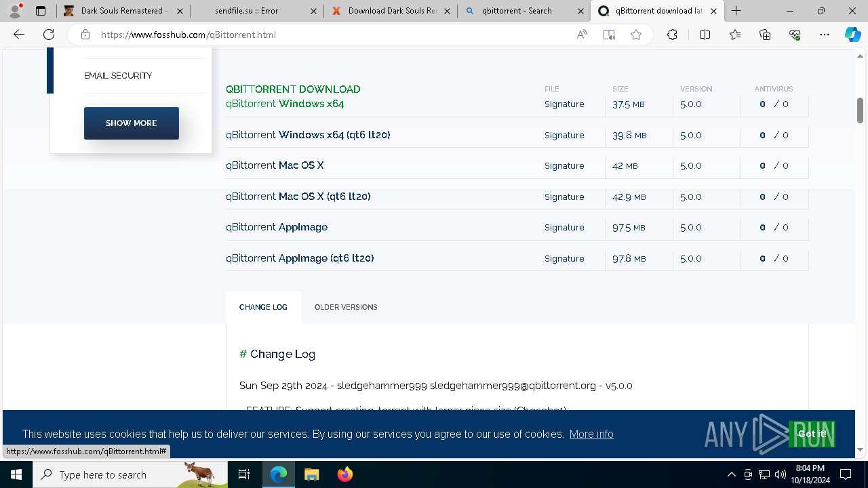The image size is (868, 488).
Task: Click the Show More button
Action: coord(132,123)
